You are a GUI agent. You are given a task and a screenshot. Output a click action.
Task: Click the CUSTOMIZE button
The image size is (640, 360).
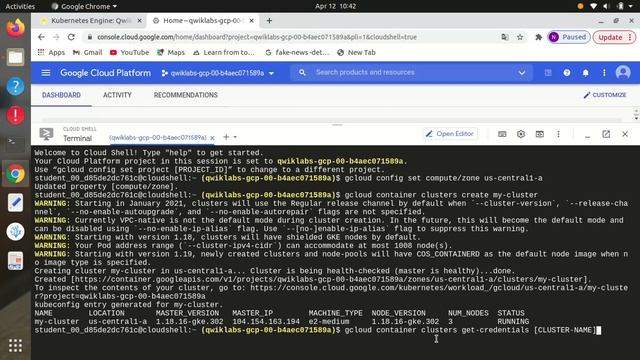[604, 95]
